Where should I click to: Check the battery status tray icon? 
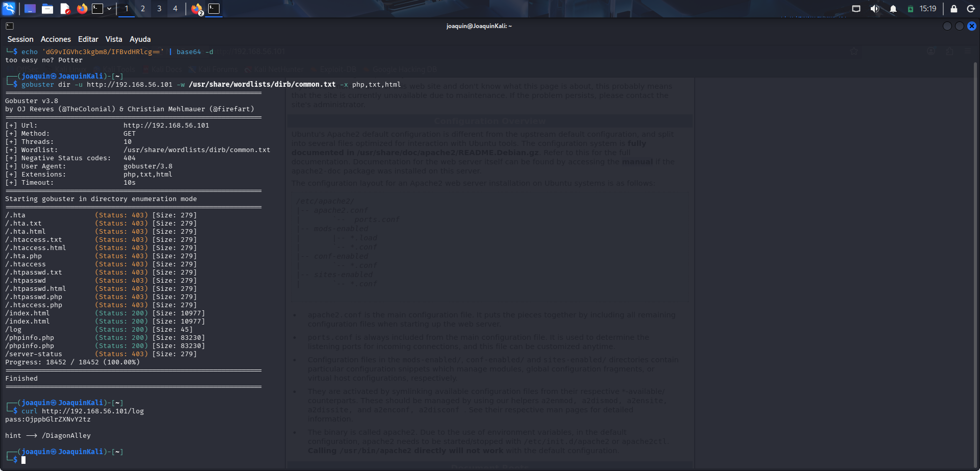tap(911, 9)
